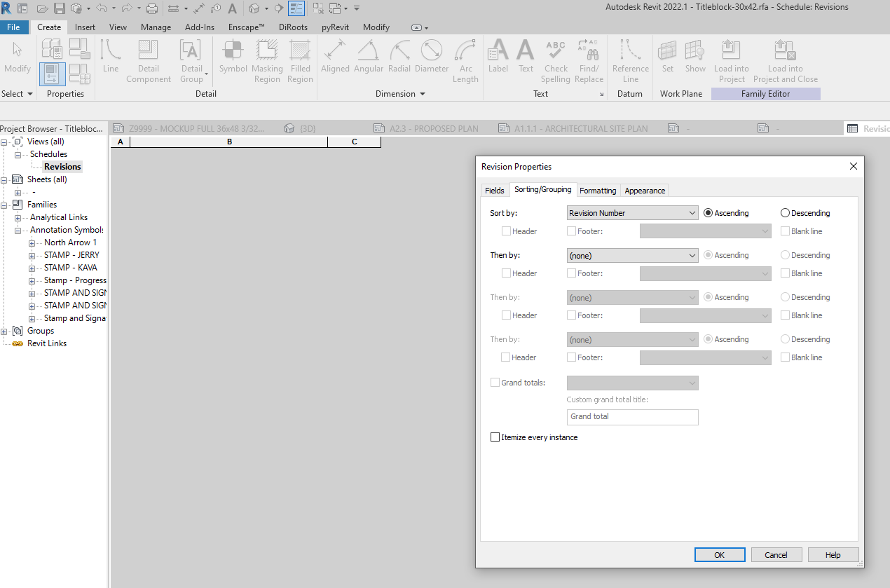Click OK in Revision Properties dialog
The width and height of the screenshot is (890, 588).
(x=720, y=554)
